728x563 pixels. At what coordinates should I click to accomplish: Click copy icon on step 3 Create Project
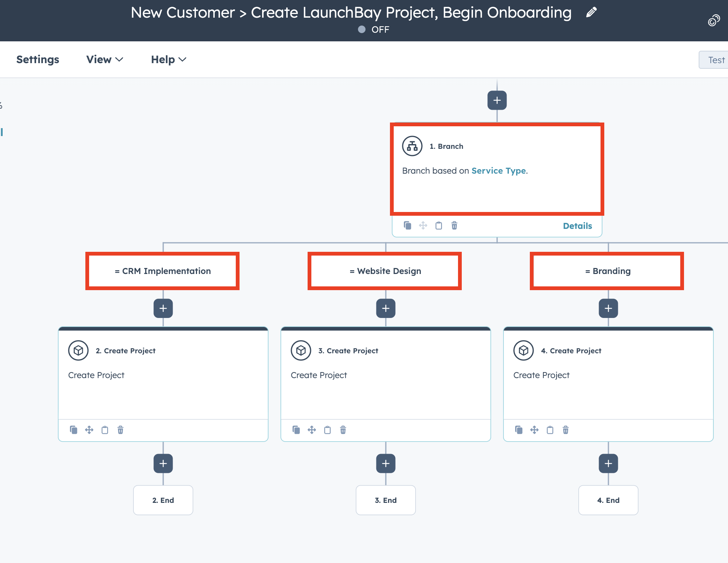(x=296, y=430)
